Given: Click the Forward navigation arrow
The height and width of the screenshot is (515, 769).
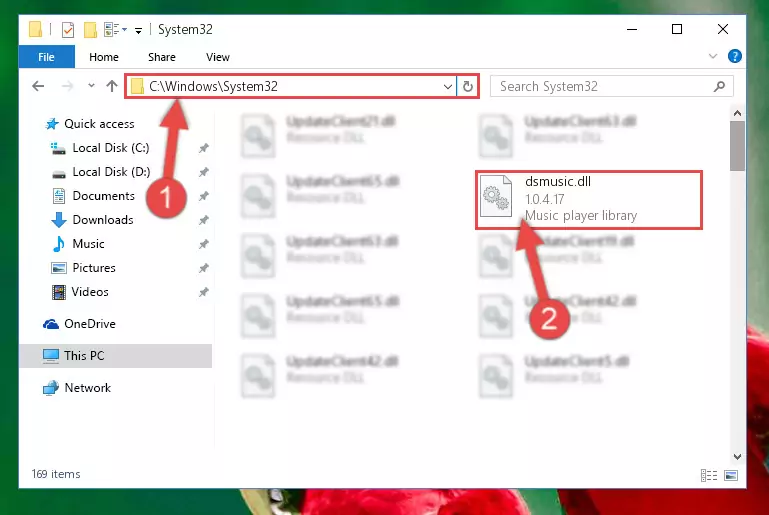Looking at the screenshot, I should click(67, 86).
